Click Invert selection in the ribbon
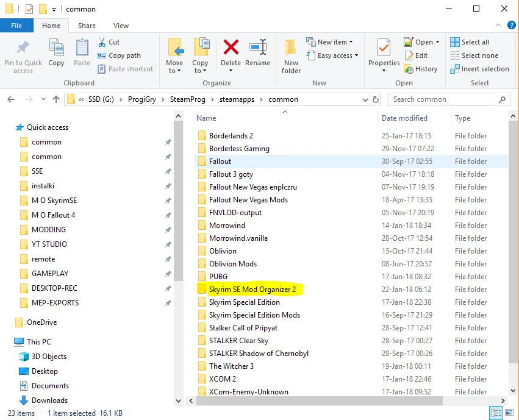Screen dimensions: 519x420 [x=479, y=69]
